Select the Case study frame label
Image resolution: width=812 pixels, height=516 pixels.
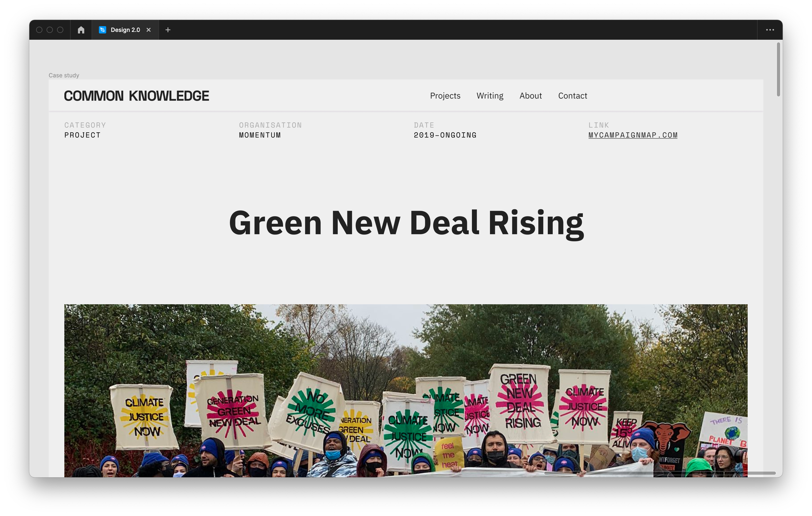64,75
